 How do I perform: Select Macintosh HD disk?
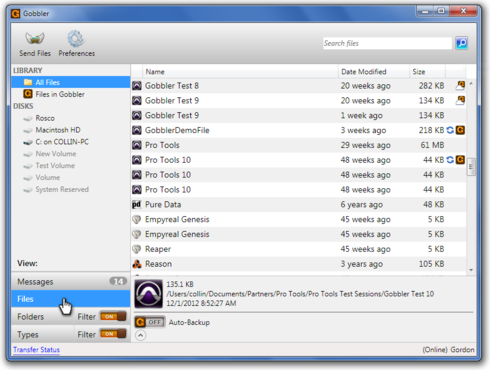(58, 130)
